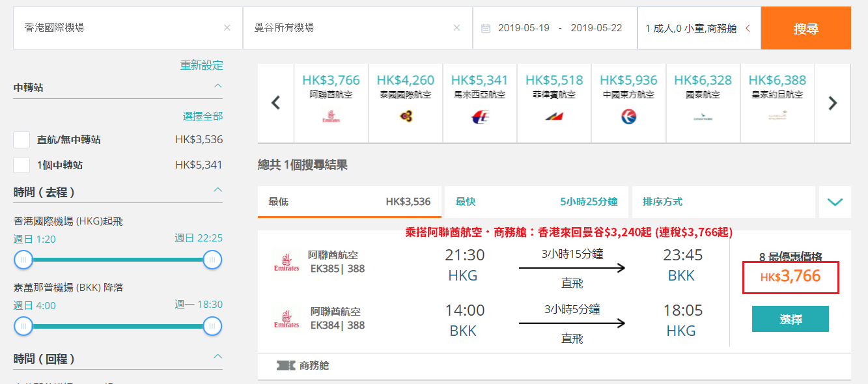The height and width of the screenshot is (384, 868).
Task: Click the 3小時15分鐘 flight duration
Action: tap(572, 254)
